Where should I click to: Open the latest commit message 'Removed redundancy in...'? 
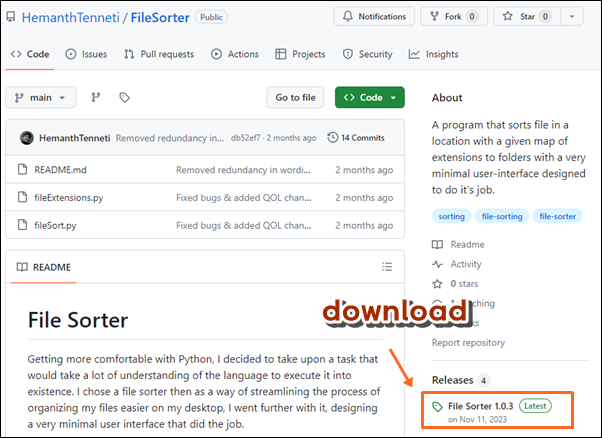[170, 138]
